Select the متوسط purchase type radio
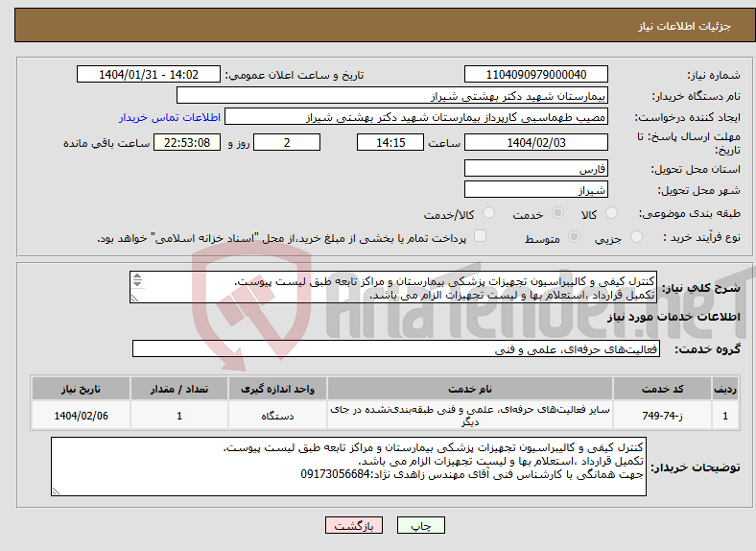756x551 pixels. tap(575, 236)
